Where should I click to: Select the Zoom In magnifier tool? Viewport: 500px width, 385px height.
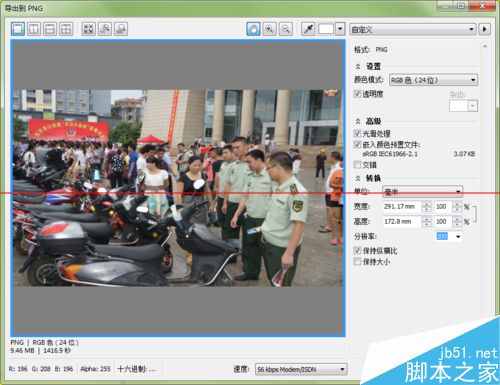tap(269, 29)
